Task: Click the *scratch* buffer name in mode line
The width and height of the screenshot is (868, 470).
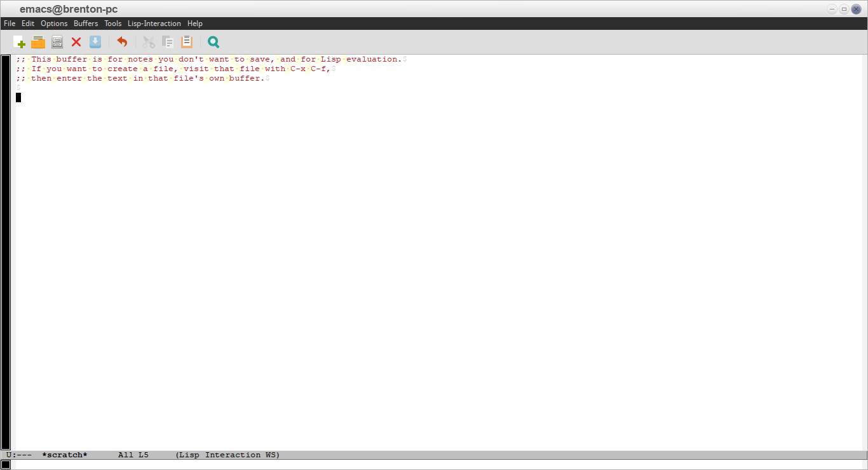Action: pos(64,455)
